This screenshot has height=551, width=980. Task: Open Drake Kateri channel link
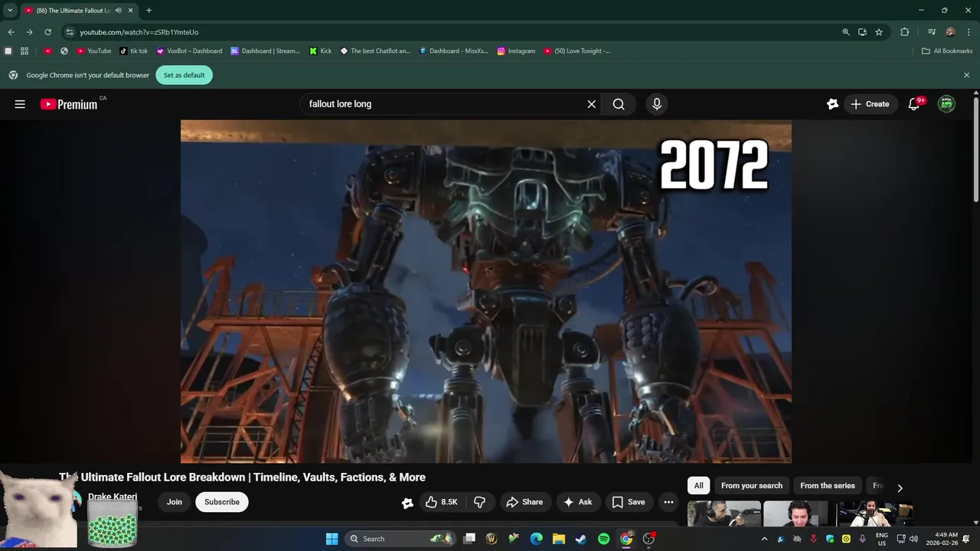click(x=113, y=497)
